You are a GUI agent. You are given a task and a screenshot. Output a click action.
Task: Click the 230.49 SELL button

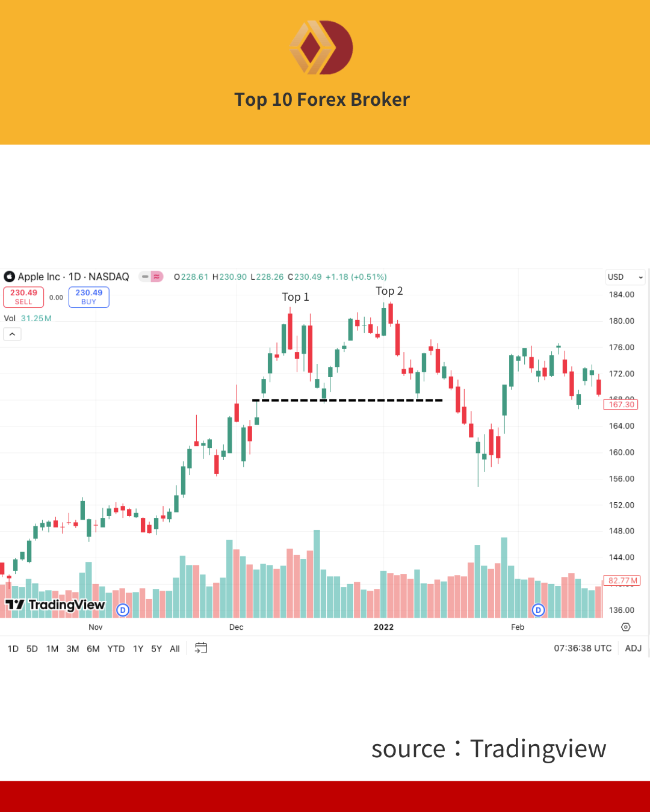[x=23, y=297]
